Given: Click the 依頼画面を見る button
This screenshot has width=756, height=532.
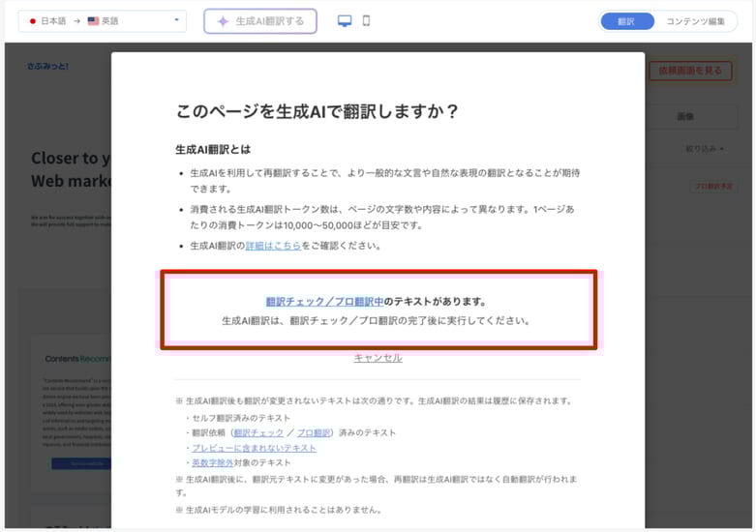Looking at the screenshot, I should pyautogui.click(x=689, y=71).
